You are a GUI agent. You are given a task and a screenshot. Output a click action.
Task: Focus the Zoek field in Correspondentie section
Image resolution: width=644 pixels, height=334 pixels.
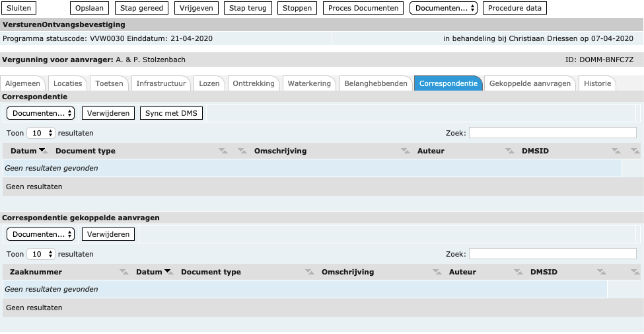pos(552,133)
